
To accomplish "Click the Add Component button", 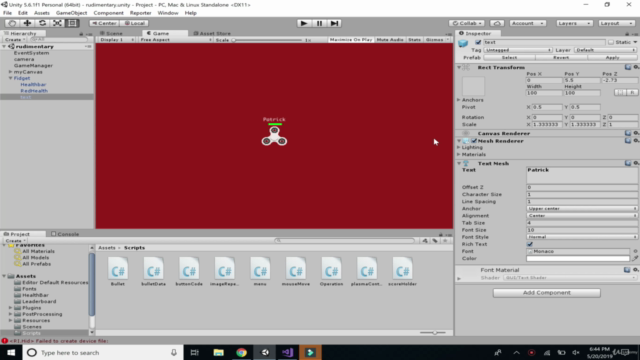I will (547, 293).
